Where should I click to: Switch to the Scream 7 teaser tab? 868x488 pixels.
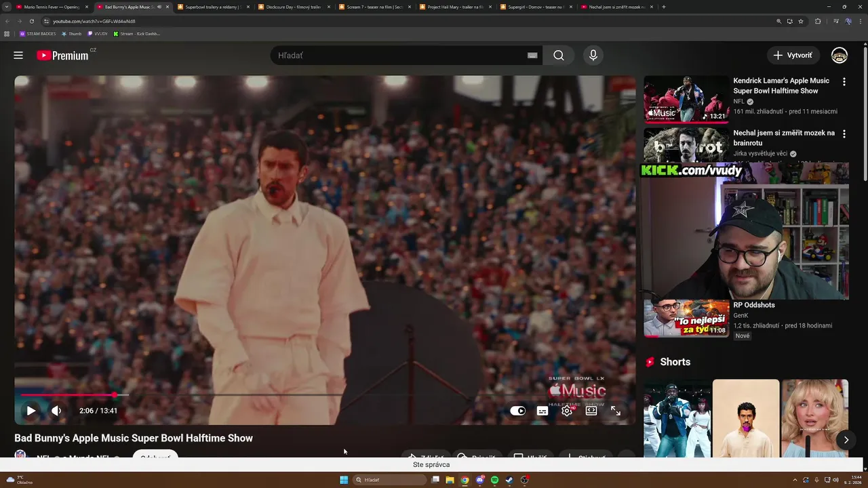click(374, 7)
